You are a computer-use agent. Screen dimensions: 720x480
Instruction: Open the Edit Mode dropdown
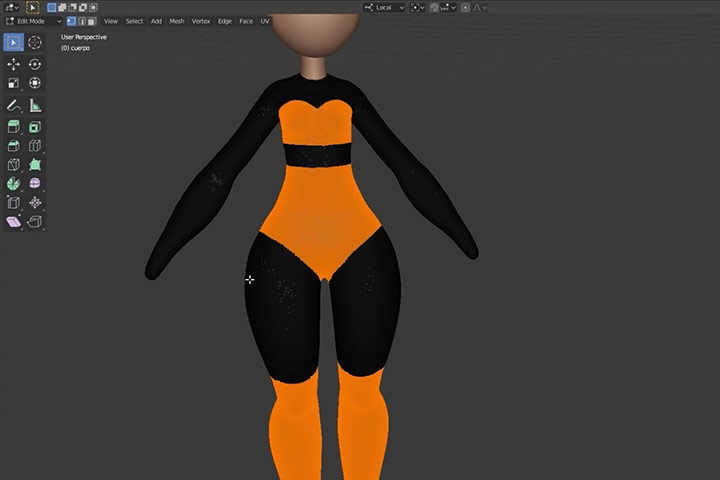coord(34,21)
